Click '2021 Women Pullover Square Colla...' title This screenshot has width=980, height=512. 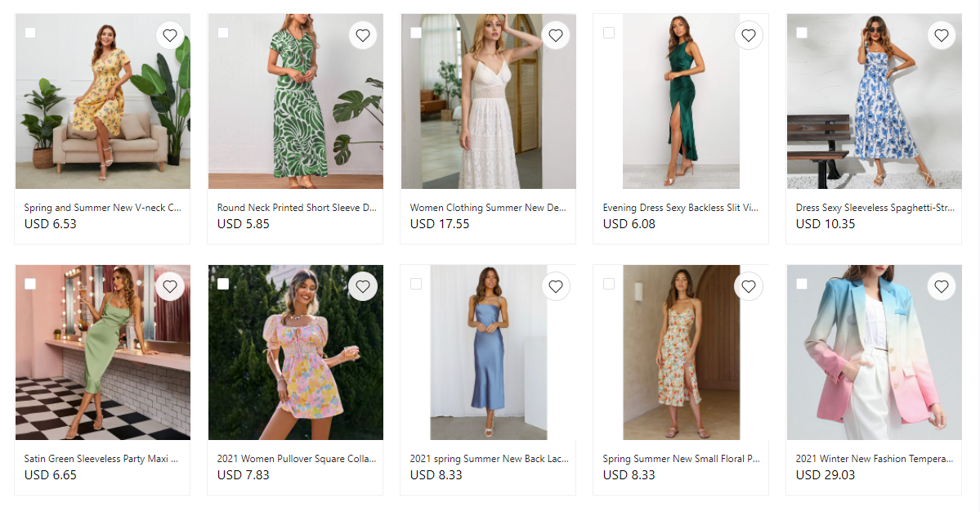click(x=297, y=459)
